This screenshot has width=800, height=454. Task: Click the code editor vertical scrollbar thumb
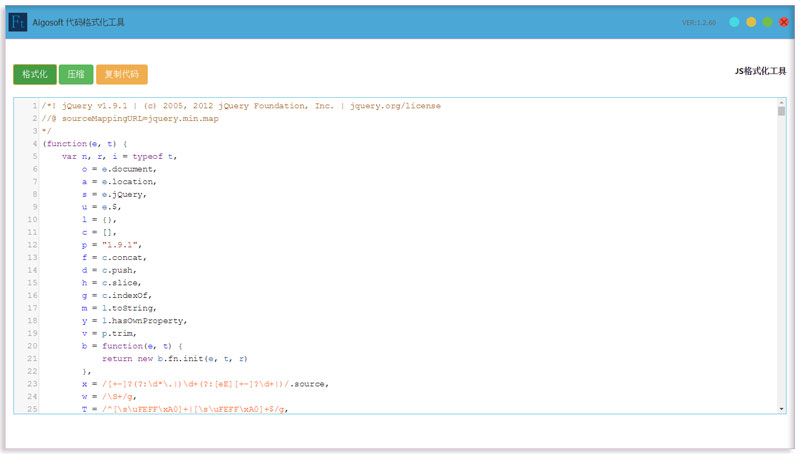tap(781, 112)
